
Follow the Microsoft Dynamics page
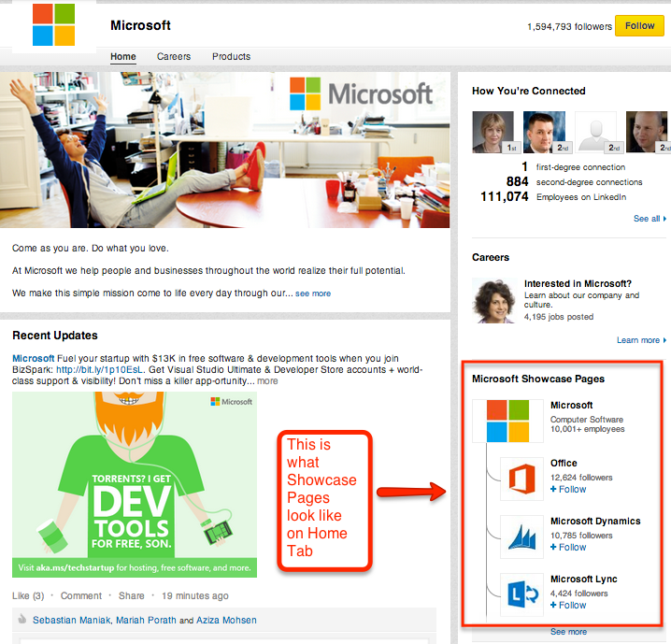(568, 548)
